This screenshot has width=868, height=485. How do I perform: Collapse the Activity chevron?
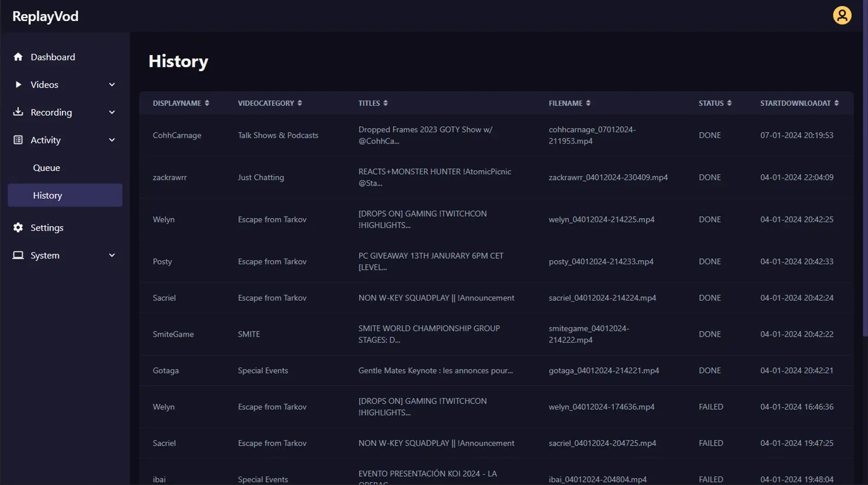click(x=112, y=140)
